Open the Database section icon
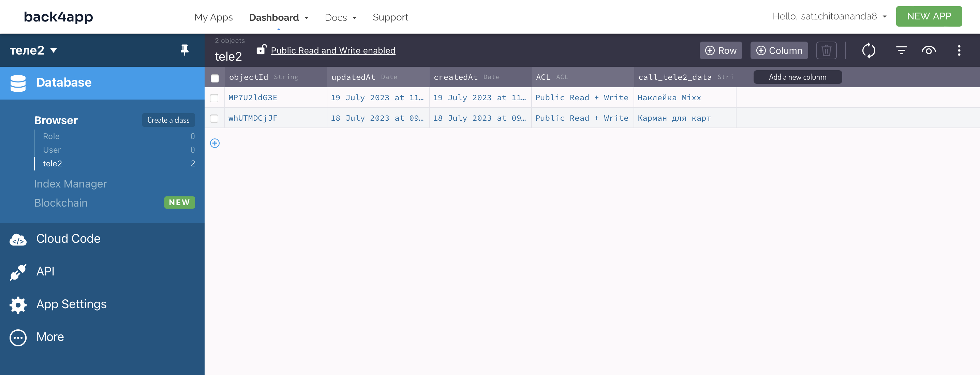 click(18, 83)
